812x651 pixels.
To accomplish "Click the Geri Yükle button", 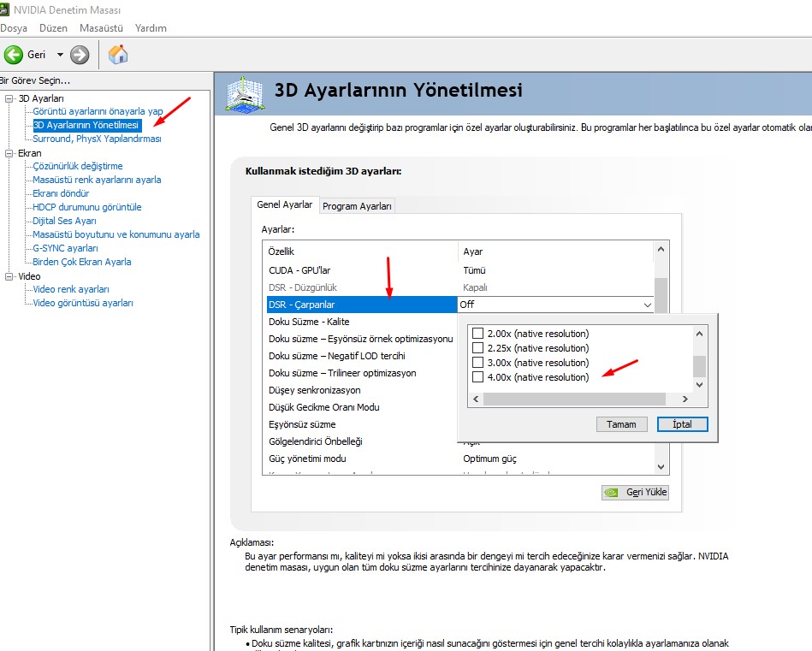I will 636,492.
